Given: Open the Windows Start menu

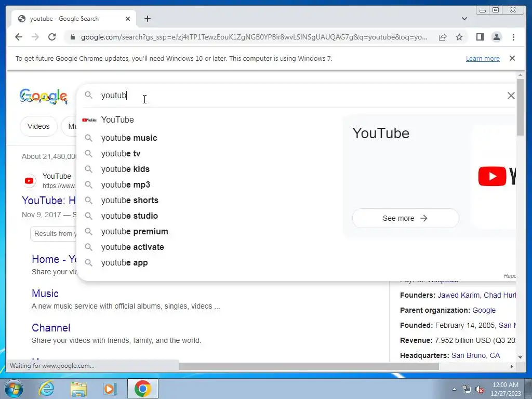Looking at the screenshot, I should point(14,389).
